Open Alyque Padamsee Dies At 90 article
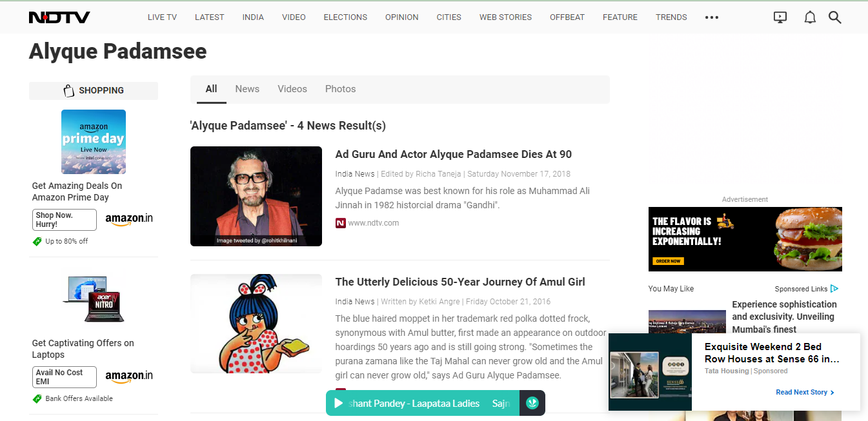Viewport: 868px width, 421px height. [x=453, y=154]
